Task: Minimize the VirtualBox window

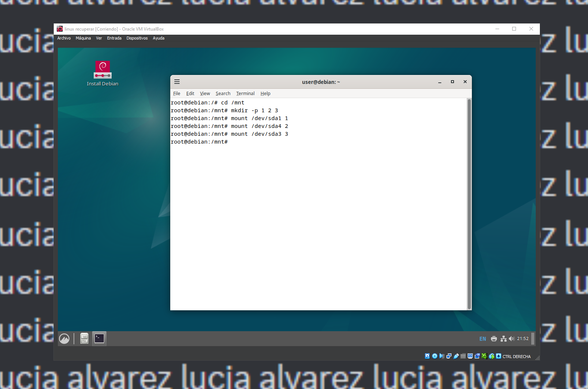Action: 497,29
